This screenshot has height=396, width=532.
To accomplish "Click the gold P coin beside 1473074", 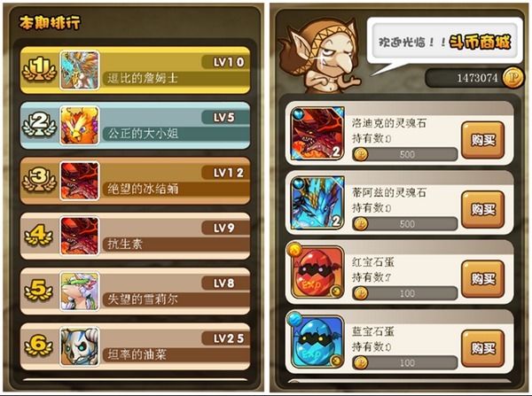I will (x=513, y=78).
